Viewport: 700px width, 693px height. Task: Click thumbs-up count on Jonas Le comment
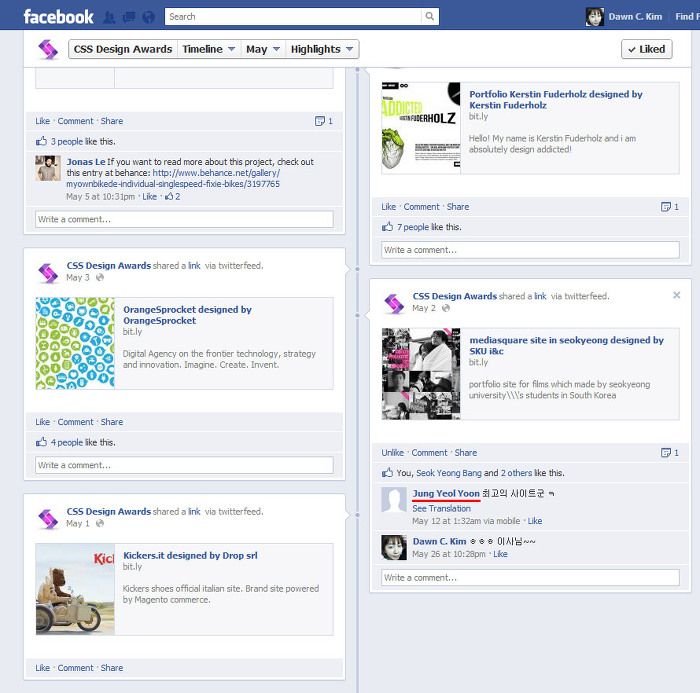tap(172, 196)
